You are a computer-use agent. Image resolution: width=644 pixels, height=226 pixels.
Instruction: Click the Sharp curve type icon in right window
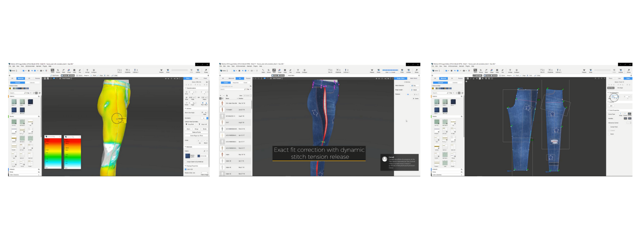[x=621, y=114]
